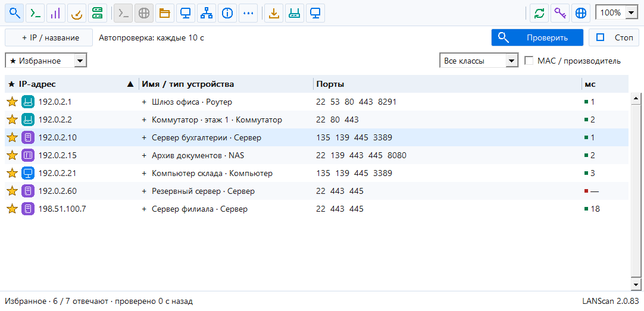Click the purple key credentials icon
644x311 pixels.
pyautogui.click(x=560, y=13)
